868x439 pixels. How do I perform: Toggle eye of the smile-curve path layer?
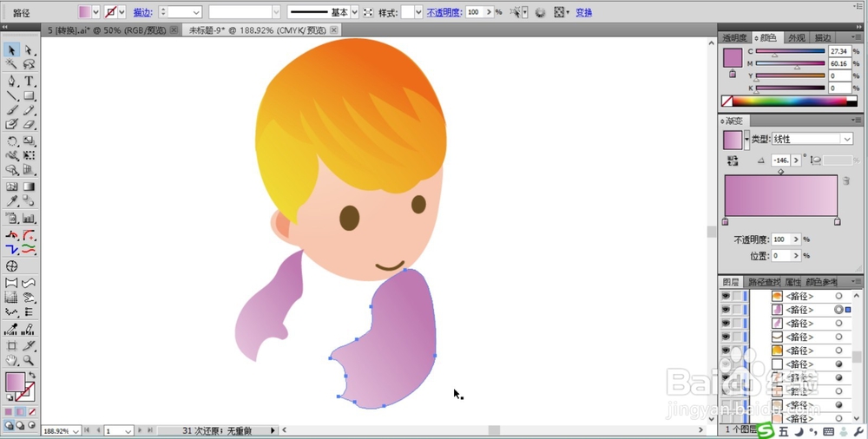coord(725,337)
